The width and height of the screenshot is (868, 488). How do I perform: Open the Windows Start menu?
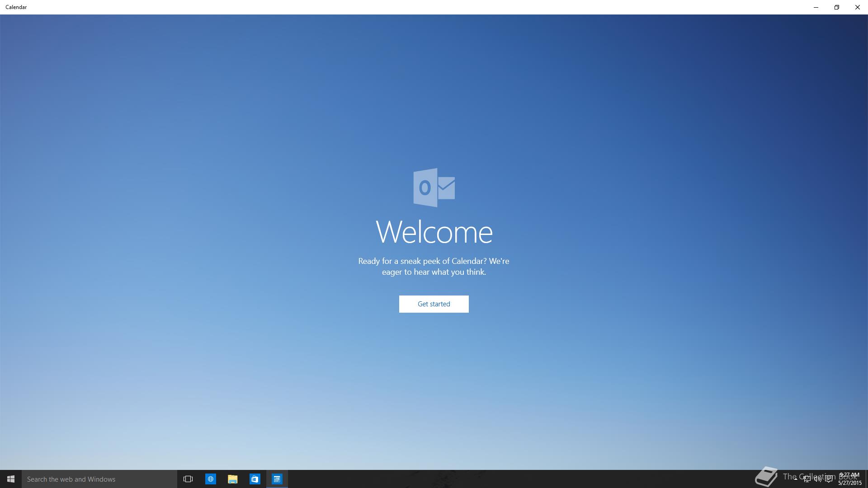pos(11,479)
